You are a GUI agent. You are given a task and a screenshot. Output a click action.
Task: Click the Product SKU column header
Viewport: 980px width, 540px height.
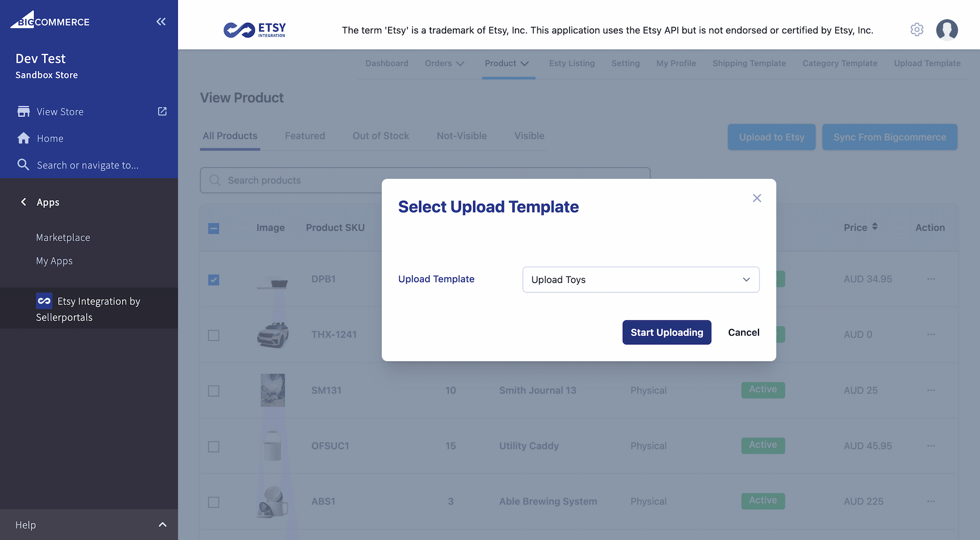(335, 228)
